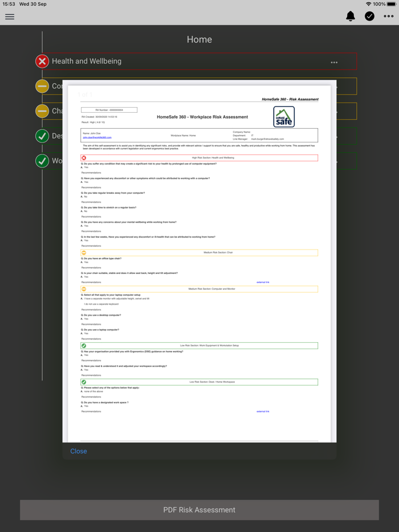399x532 pixels.
Task: Tap the green check status icon beside the 'Des' row
Action: (x=42, y=136)
